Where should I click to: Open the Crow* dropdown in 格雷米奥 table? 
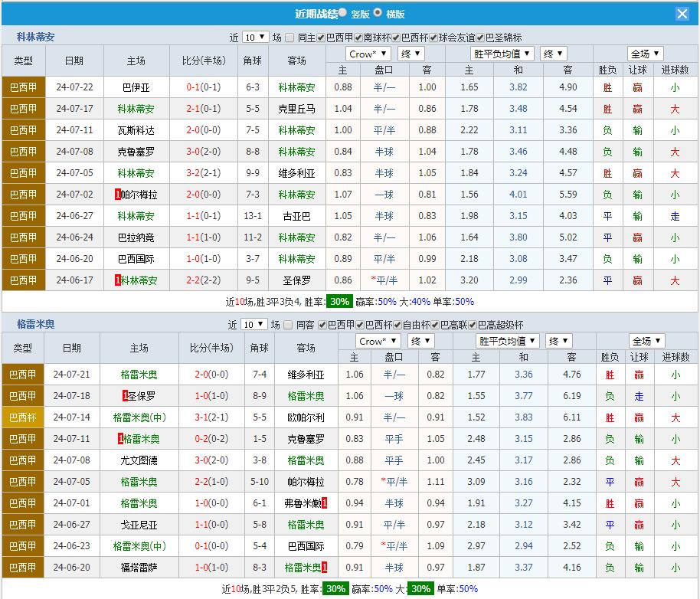click(x=378, y=341)
